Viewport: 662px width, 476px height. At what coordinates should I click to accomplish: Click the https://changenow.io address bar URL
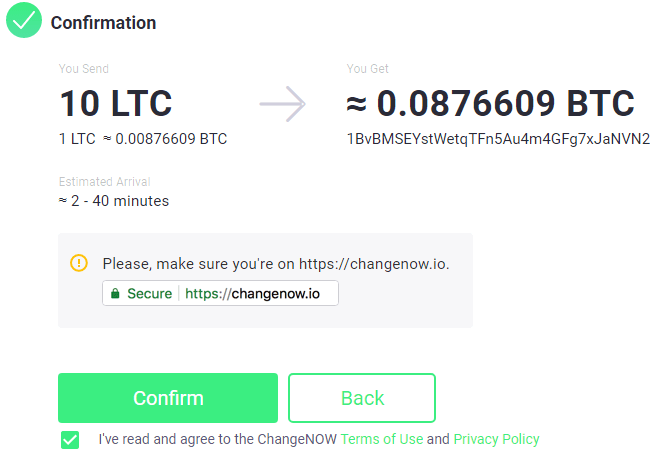click(x=252, y=294)
